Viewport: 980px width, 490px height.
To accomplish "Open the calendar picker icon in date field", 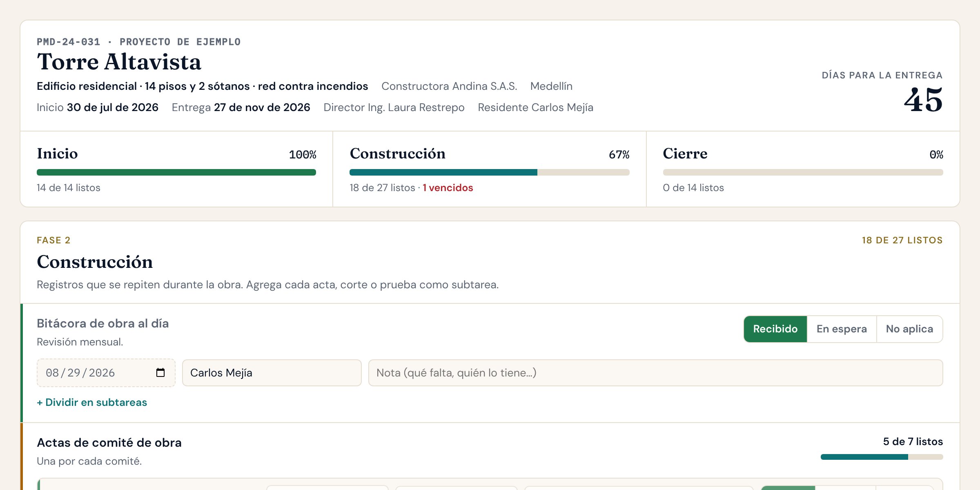I will point(160,372).
